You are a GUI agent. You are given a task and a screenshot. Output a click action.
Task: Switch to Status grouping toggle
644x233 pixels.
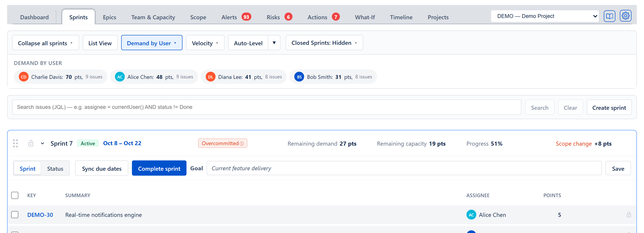pyautogui.click(x=55, y=168)
